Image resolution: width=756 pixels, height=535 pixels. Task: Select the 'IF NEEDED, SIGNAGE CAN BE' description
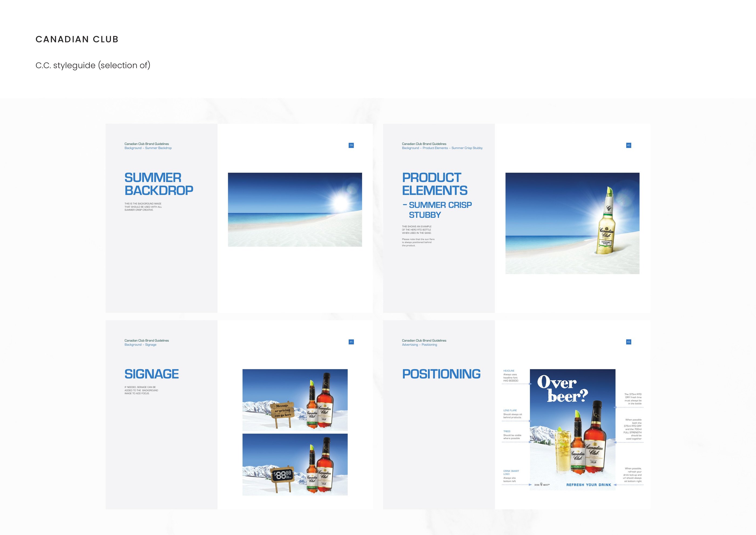(141, 390)
